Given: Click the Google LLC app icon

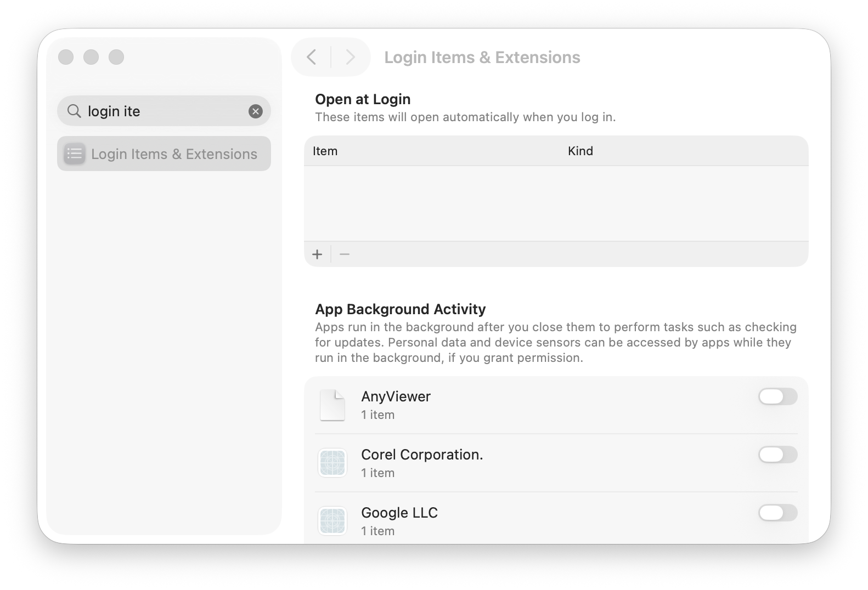Looking at the screenshot, I should [x=332, y=521].
